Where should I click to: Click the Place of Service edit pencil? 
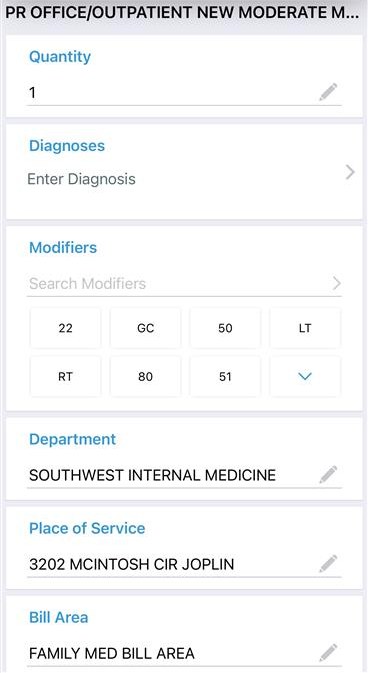[328, 564]
